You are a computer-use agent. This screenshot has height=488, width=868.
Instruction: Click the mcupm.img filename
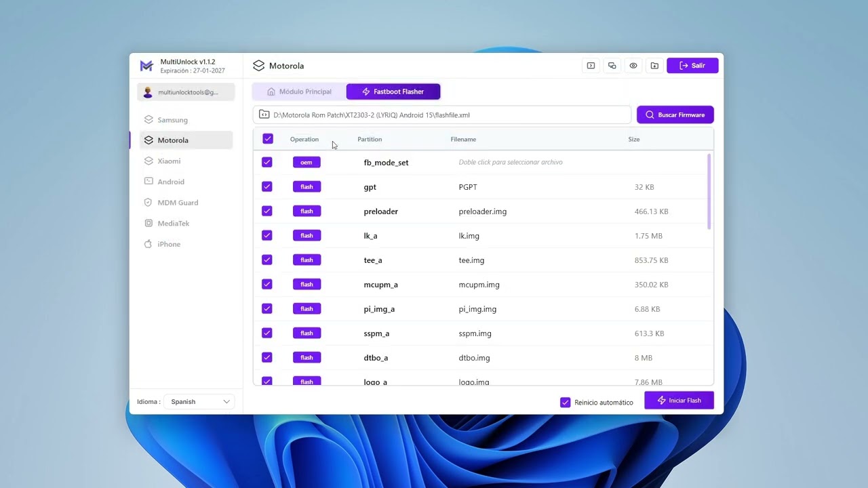coord(479,285)
